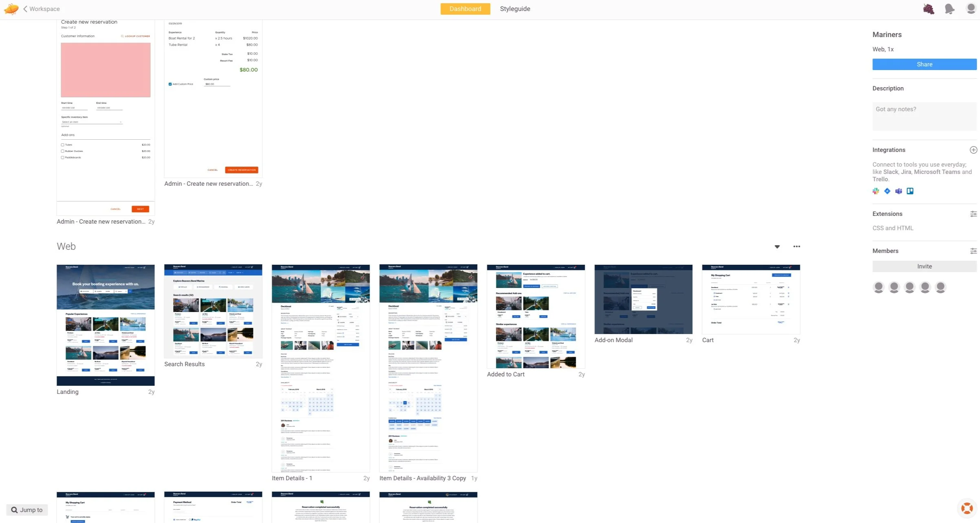Click the Zeplin logo icon

(x=11, y=9)
